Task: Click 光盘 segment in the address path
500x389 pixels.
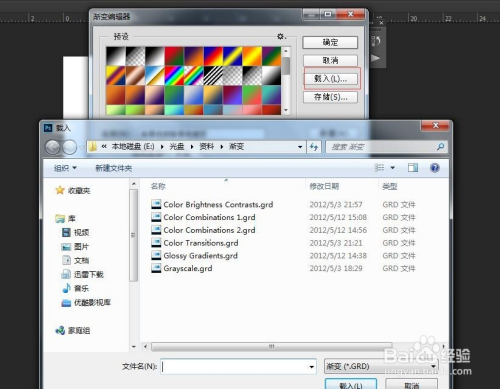Action: pyautogui.click(x=177, y=146)
